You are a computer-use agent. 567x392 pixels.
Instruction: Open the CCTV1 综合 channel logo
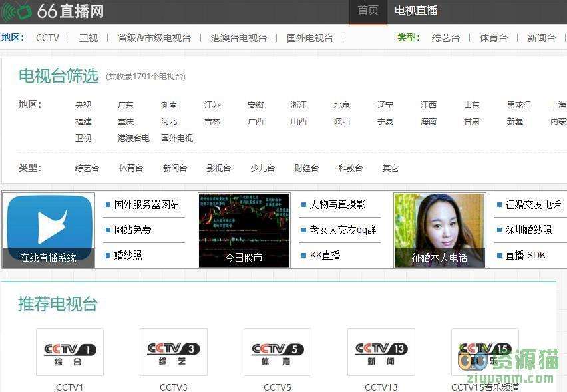[70, 352]
